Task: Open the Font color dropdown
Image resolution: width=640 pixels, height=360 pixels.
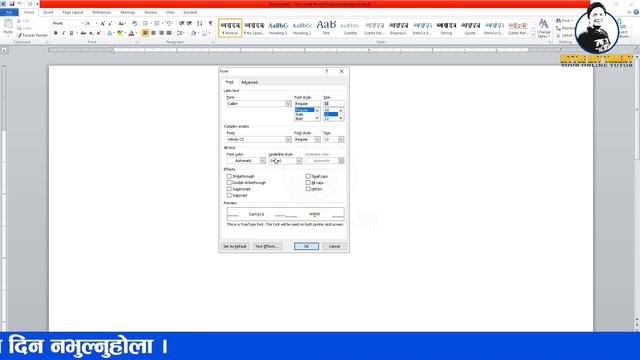Action: click(262, 161)
